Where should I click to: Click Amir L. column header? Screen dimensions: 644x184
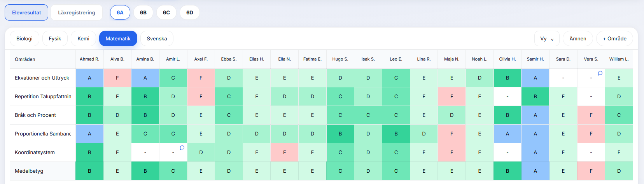(x=173, y=59)
